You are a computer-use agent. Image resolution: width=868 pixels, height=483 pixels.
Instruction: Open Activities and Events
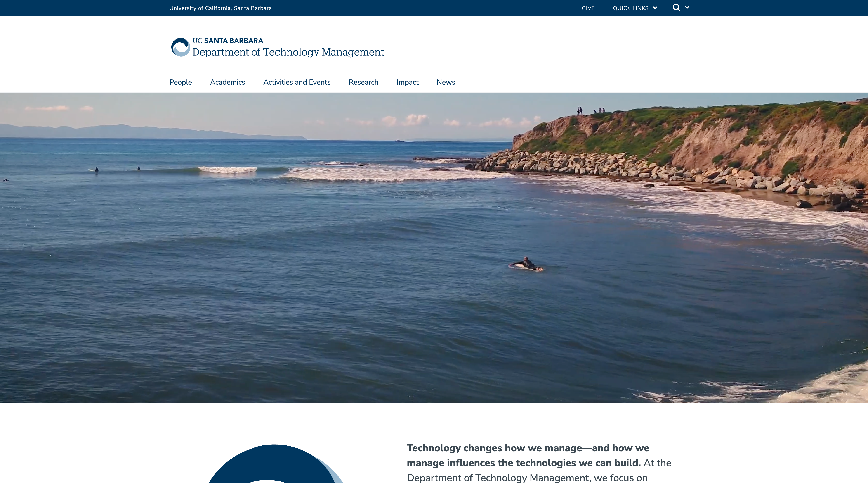[297, 82]
